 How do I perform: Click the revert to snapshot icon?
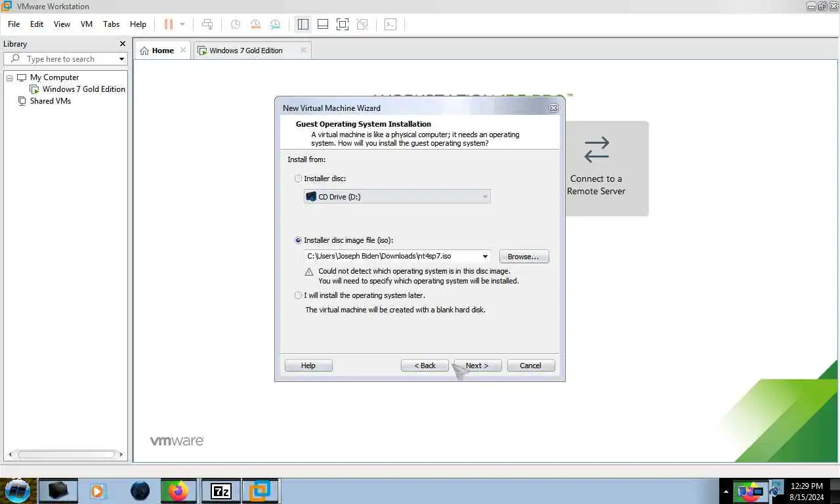point(255,24)
